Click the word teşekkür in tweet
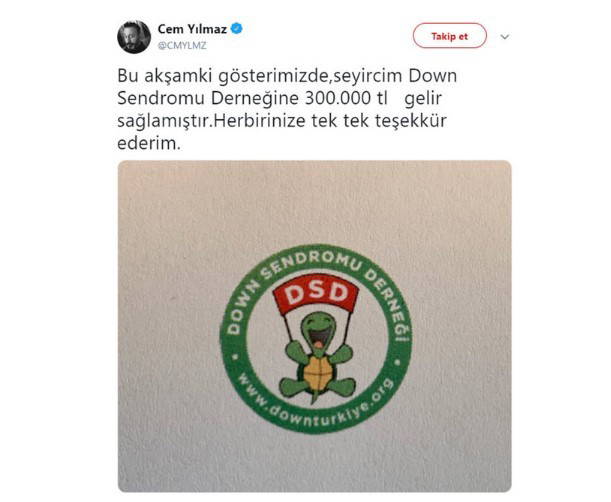 coord(411,121)
